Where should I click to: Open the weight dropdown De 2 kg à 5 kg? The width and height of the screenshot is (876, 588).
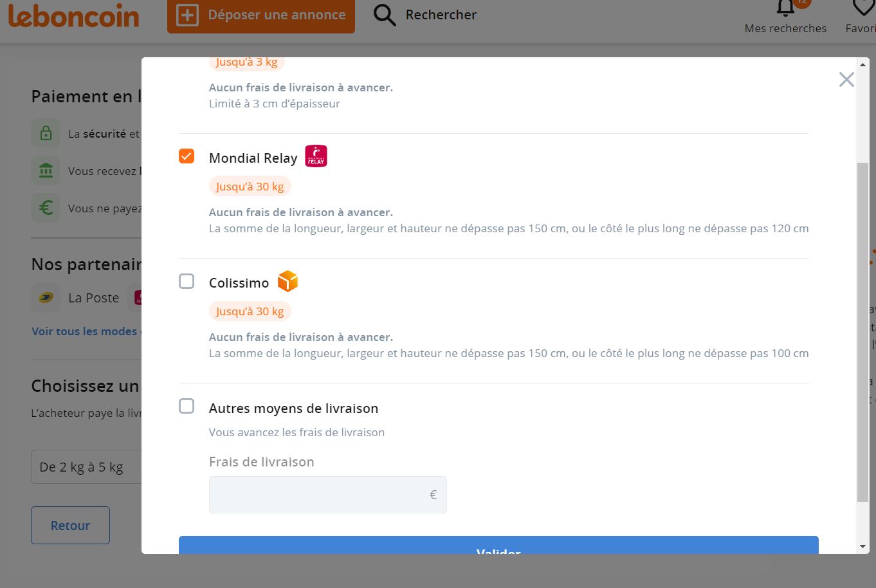tap(86, 467)
